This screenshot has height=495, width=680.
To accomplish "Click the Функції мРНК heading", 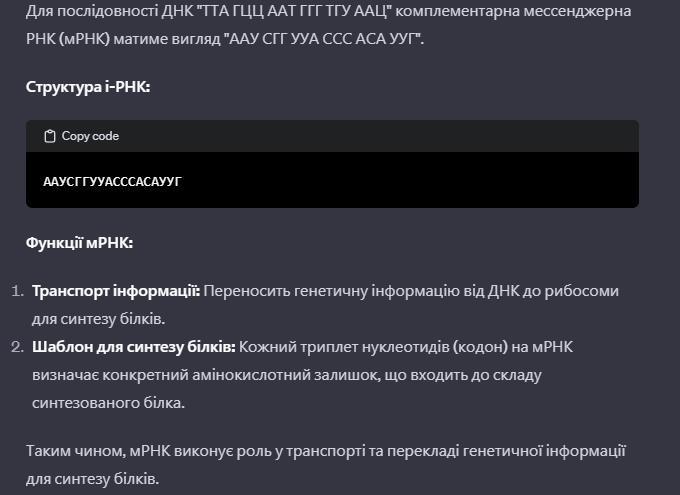I will click(79, 243).
